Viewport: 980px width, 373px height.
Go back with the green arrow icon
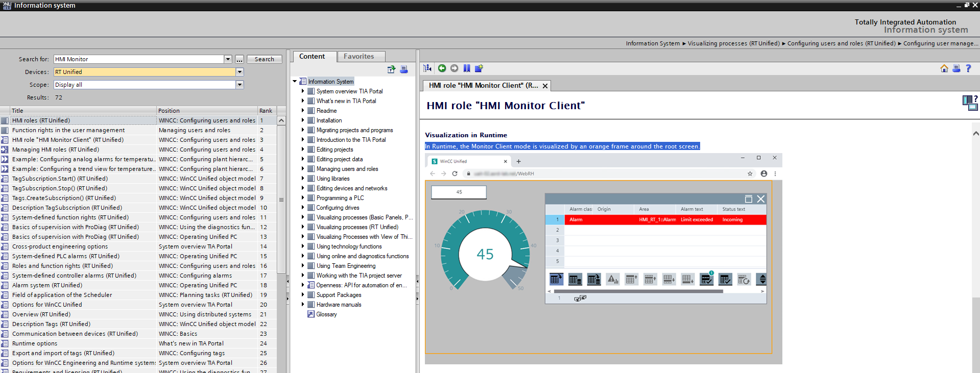coord(442,68)
